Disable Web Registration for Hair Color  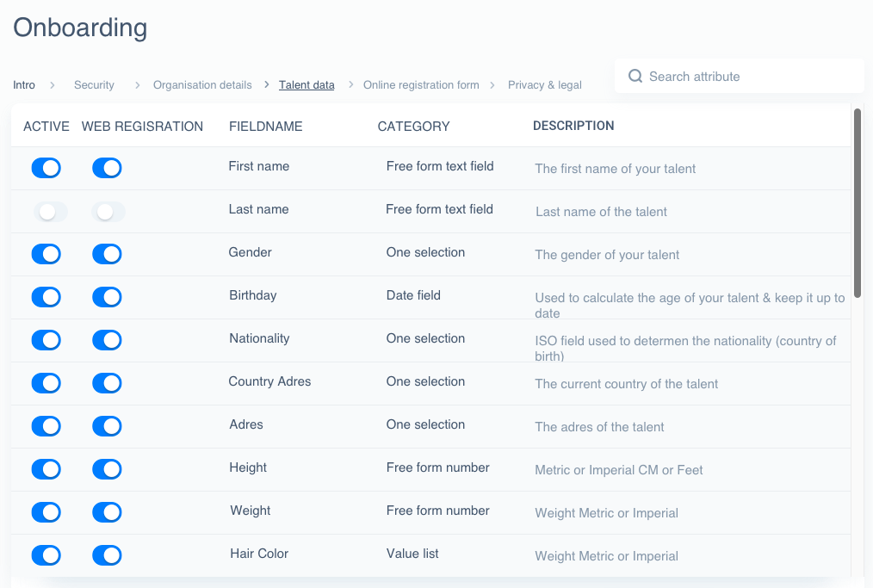coord(107,555)
